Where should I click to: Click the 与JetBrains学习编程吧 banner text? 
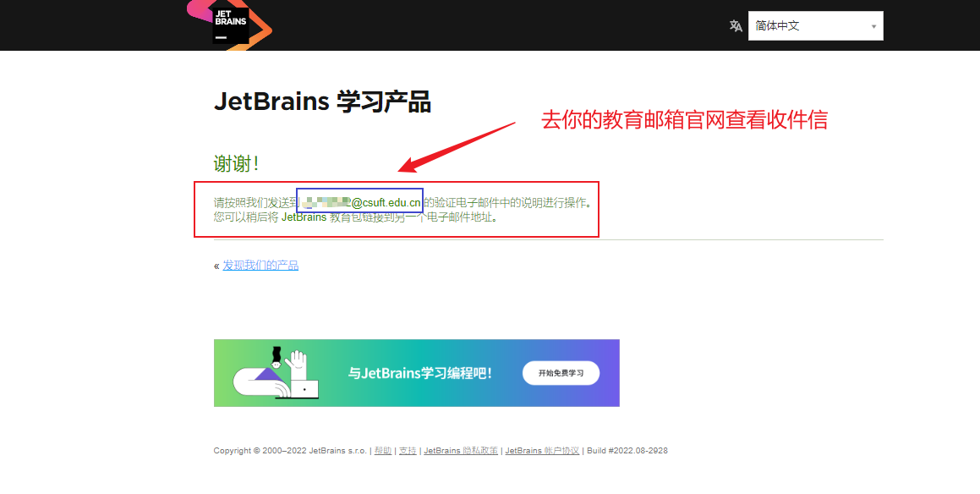pos(419,373)
